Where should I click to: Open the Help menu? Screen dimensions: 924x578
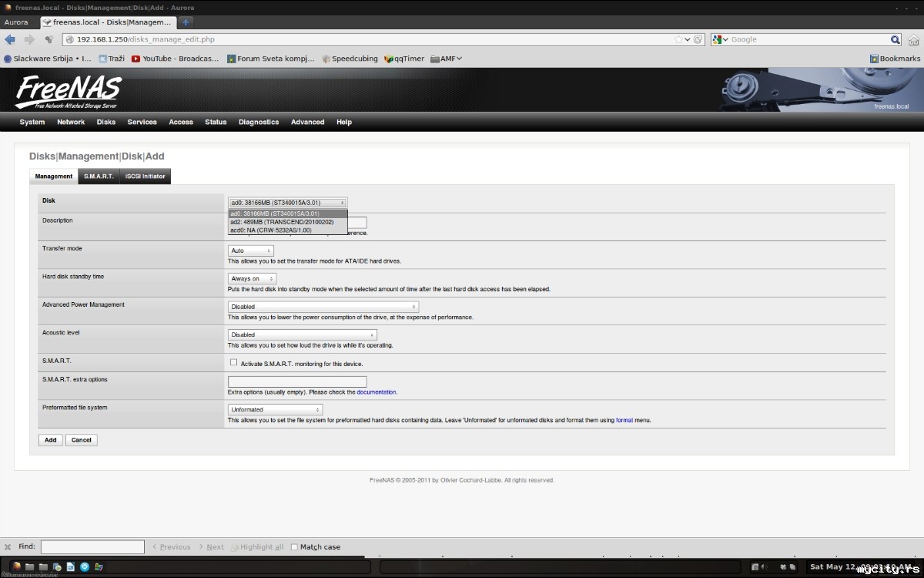click(x=344, y=122)
